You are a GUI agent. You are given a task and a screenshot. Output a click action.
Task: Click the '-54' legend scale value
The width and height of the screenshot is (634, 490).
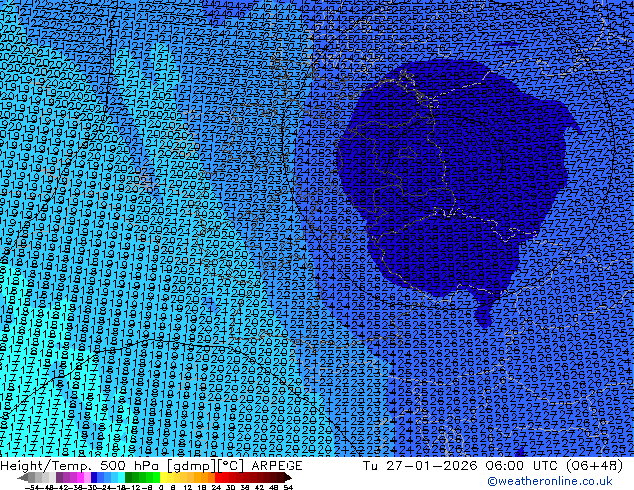[x=32, y=488]
